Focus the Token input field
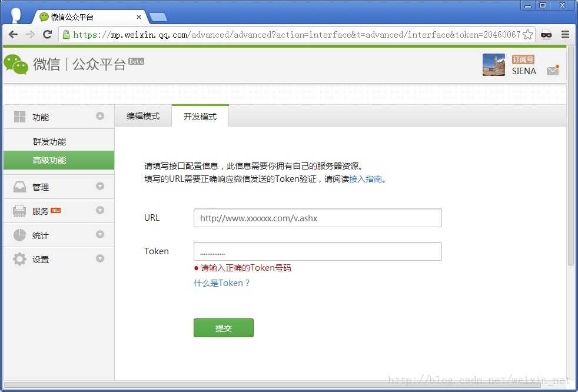The width and height of the screenshot is (578, 392). (x=317, y=251)
